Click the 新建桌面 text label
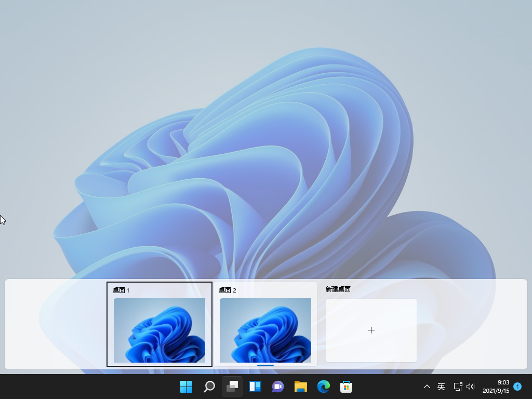This screenshot has width=532, height=399. click(338, 289)
